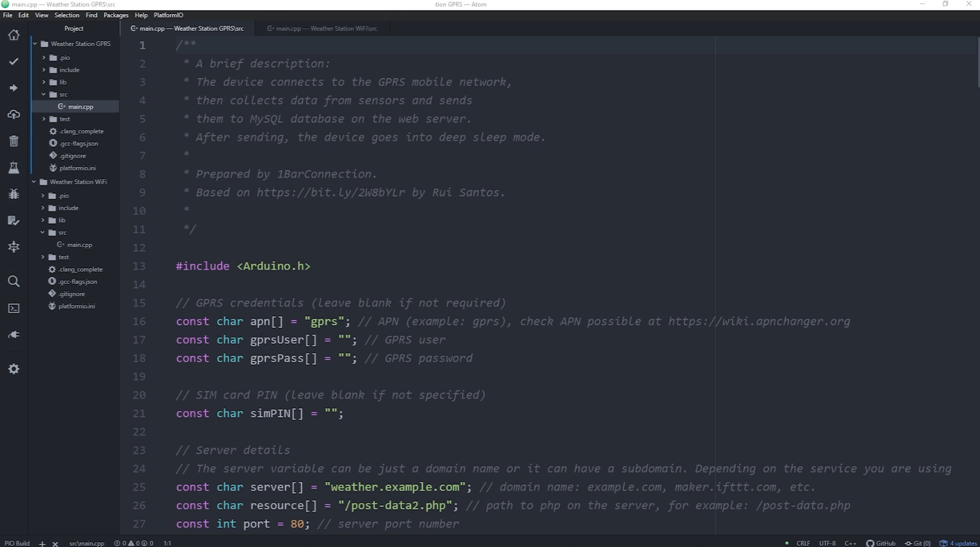Click the GitHub status bar item

[881, 543]
